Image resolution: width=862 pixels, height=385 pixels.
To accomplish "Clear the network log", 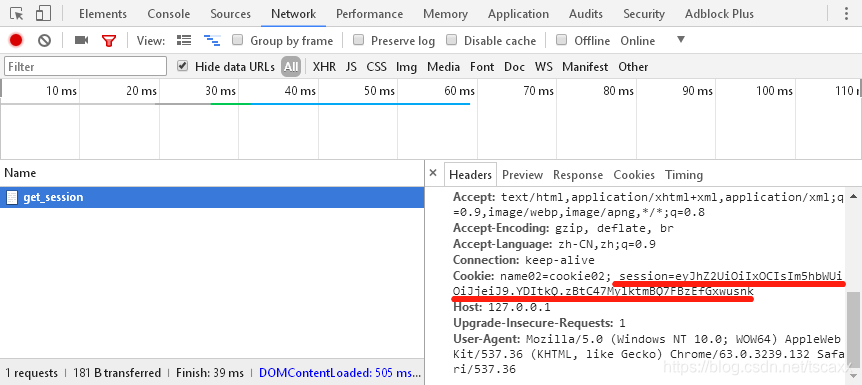I will coord(45,40).
